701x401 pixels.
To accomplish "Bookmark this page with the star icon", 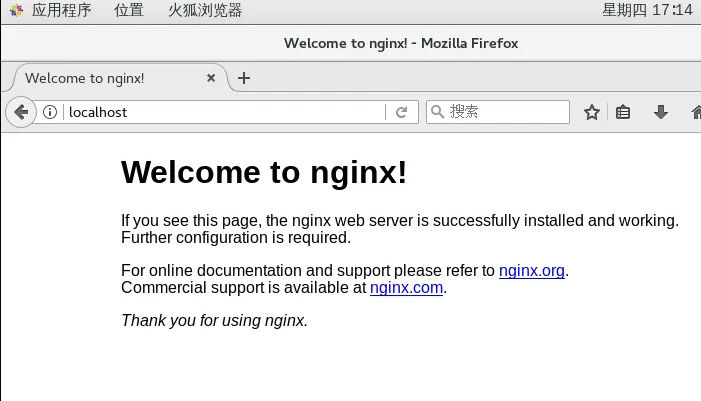I will (x=591, y=112).
